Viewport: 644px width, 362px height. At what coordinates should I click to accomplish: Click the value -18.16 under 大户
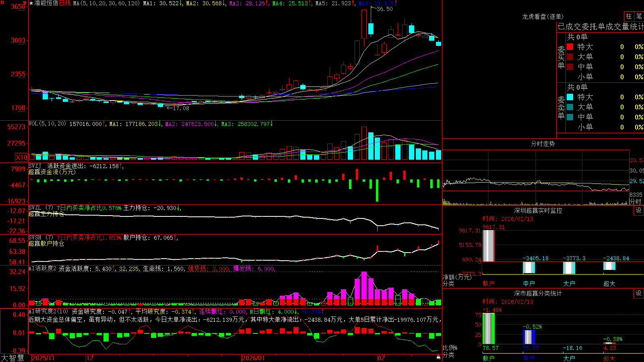[x=572, y=348]
